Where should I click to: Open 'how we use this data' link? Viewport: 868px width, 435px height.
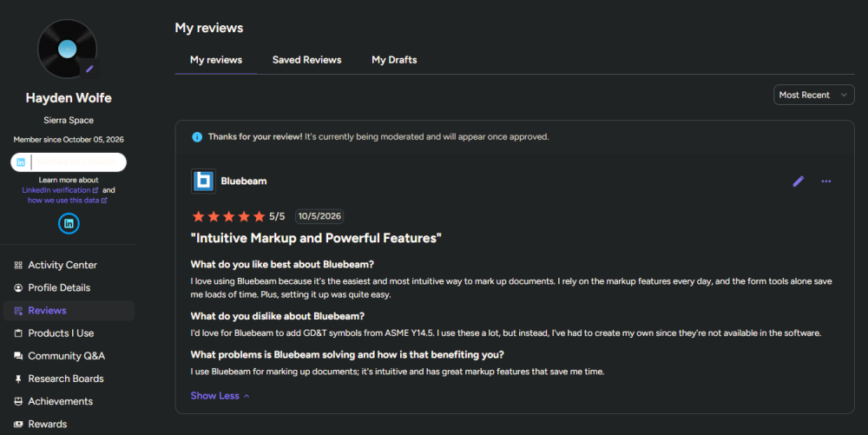coord(68,201)
